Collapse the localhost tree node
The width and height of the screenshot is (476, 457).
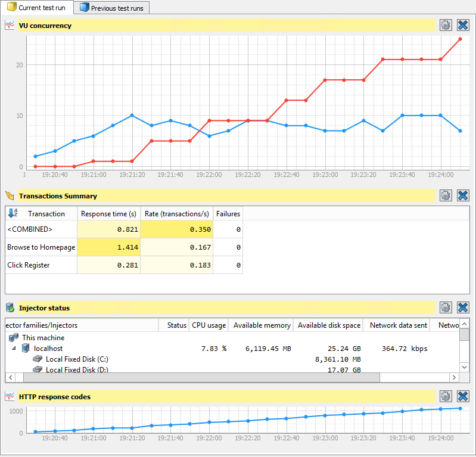pos(14,349)
